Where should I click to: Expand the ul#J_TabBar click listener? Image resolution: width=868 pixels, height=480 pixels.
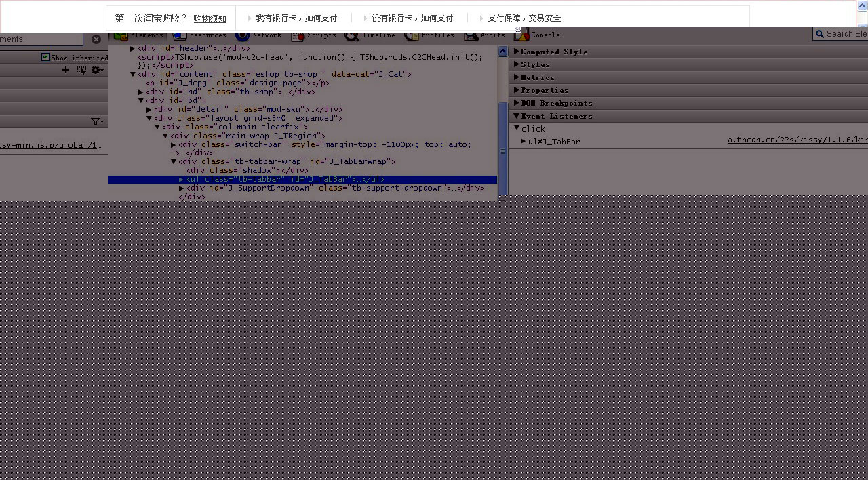coord(523,142)
